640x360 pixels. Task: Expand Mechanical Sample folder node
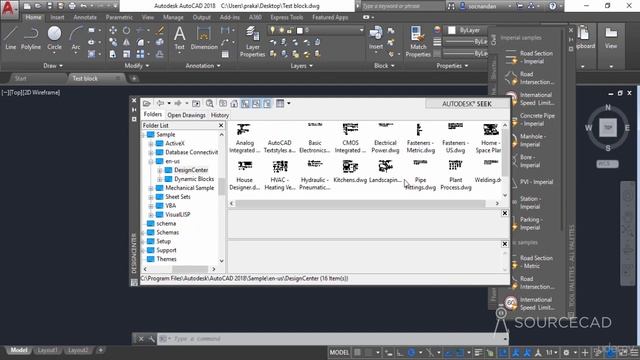tap(151, 188)
